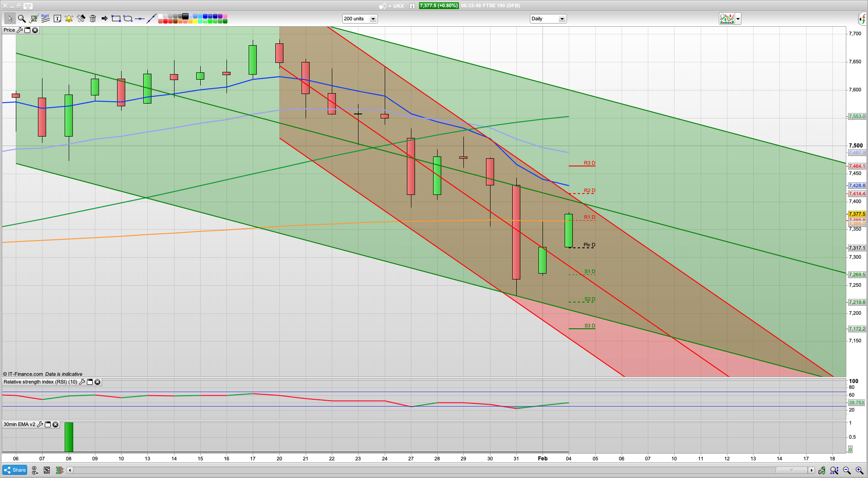Expand the Daily timeframe dropdown
The image size is (868, 478).
coord(561,19)
